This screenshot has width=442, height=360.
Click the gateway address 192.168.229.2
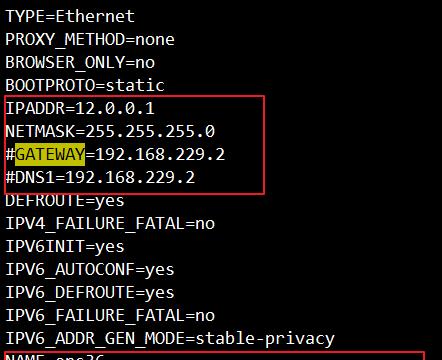(x=160, y=154)
